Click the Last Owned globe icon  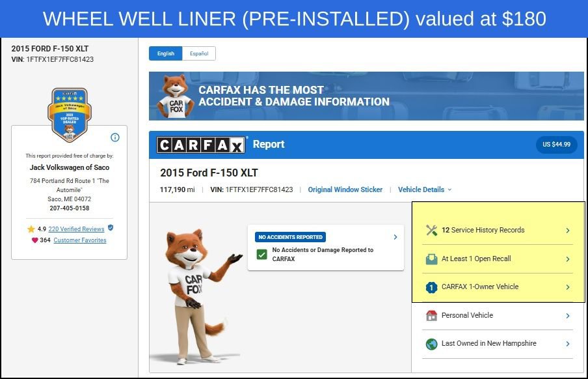(432, 344)
